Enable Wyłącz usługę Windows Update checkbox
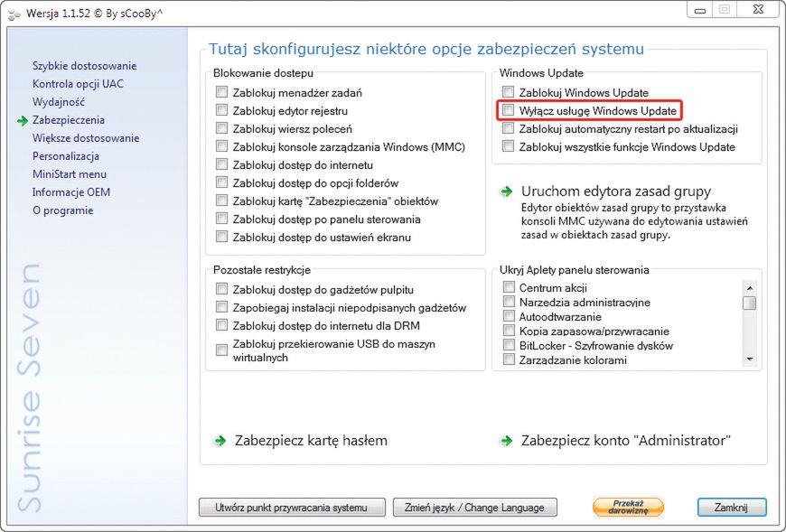The width and height of the screenshot is (786, 532). (509, 110)
